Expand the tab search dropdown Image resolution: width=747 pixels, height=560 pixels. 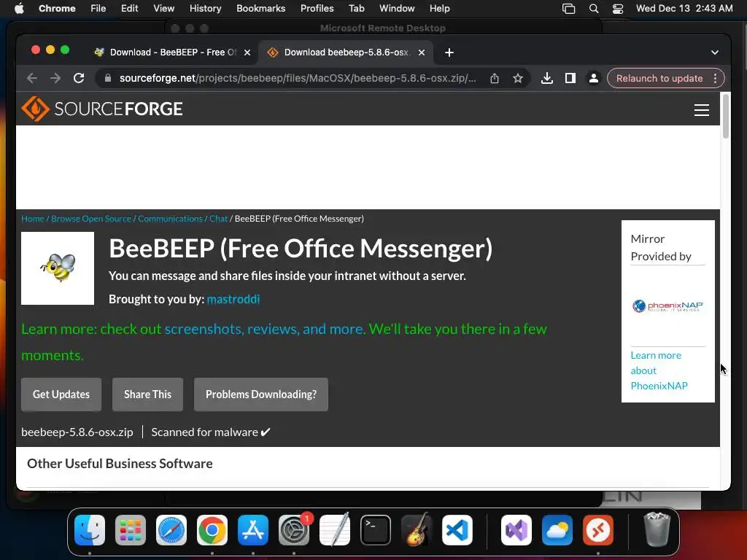coord(715,52)
